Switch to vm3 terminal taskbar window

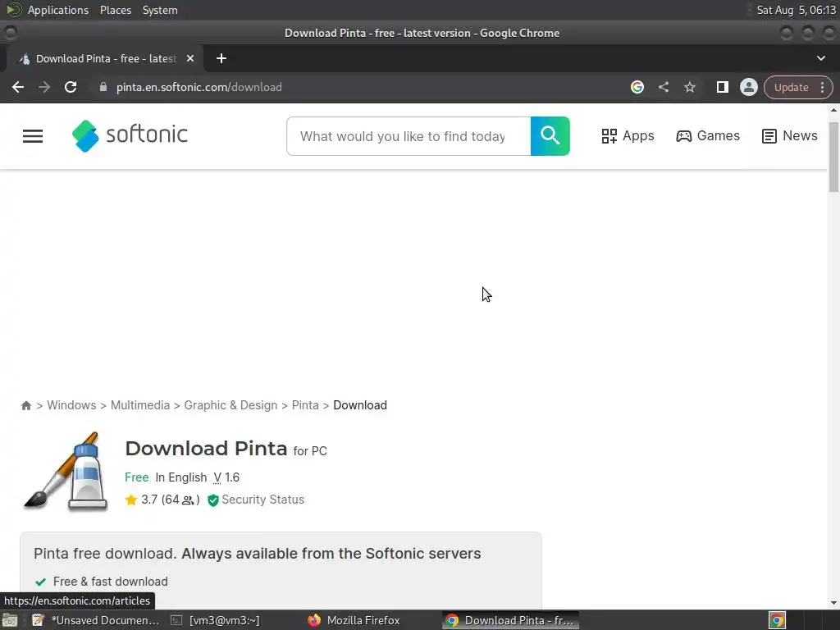click(x=217, y=620)
